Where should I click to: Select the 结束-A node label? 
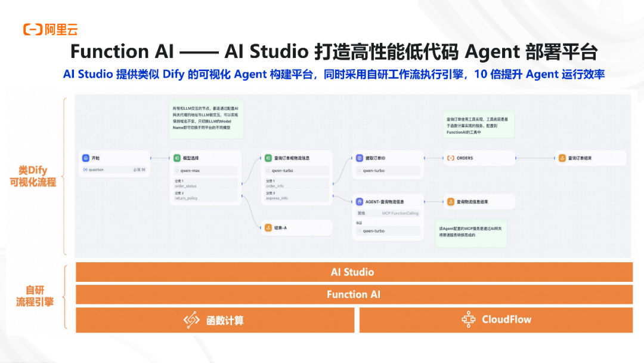point(280,227)
